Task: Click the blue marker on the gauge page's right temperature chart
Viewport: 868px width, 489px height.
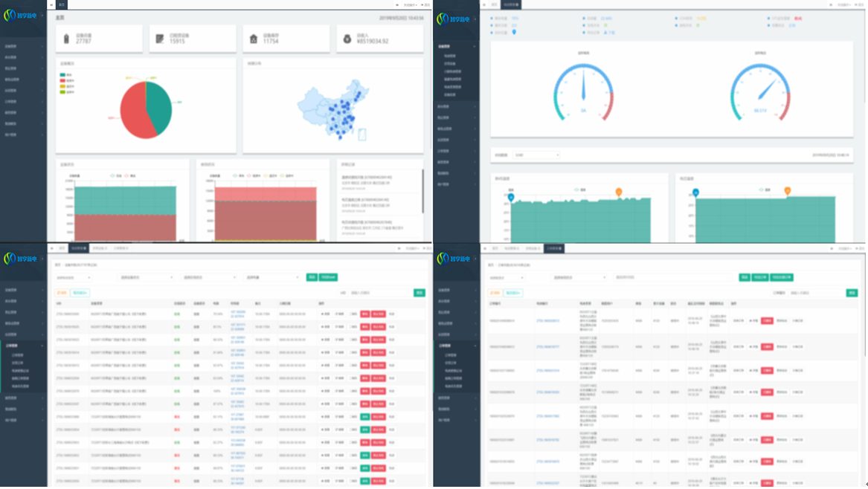Action: coord(696,192)
